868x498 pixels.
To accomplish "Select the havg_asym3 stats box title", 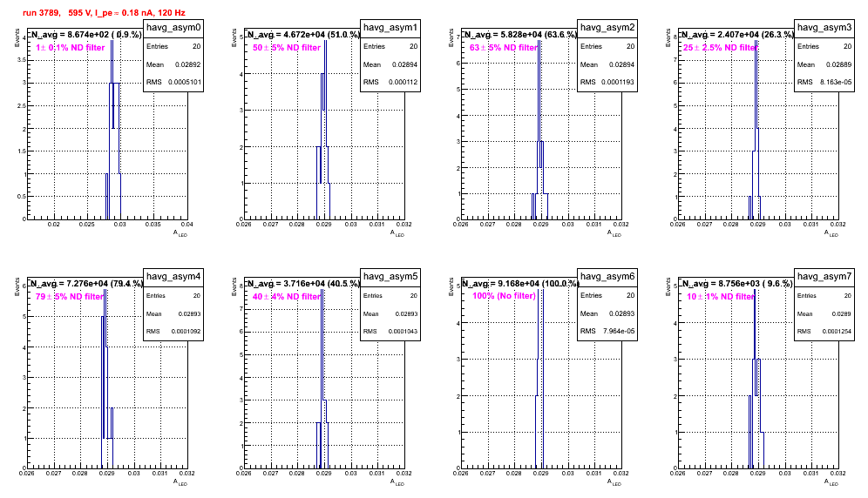I will (824, 28).
